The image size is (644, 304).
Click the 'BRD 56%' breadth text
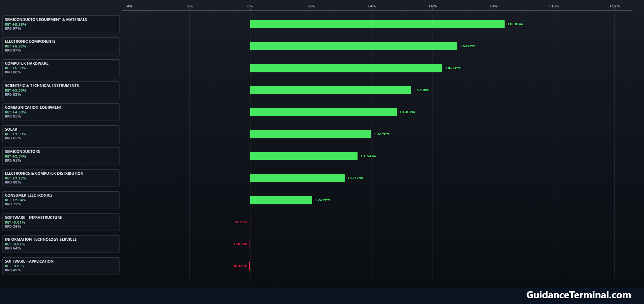pos(13,227)
